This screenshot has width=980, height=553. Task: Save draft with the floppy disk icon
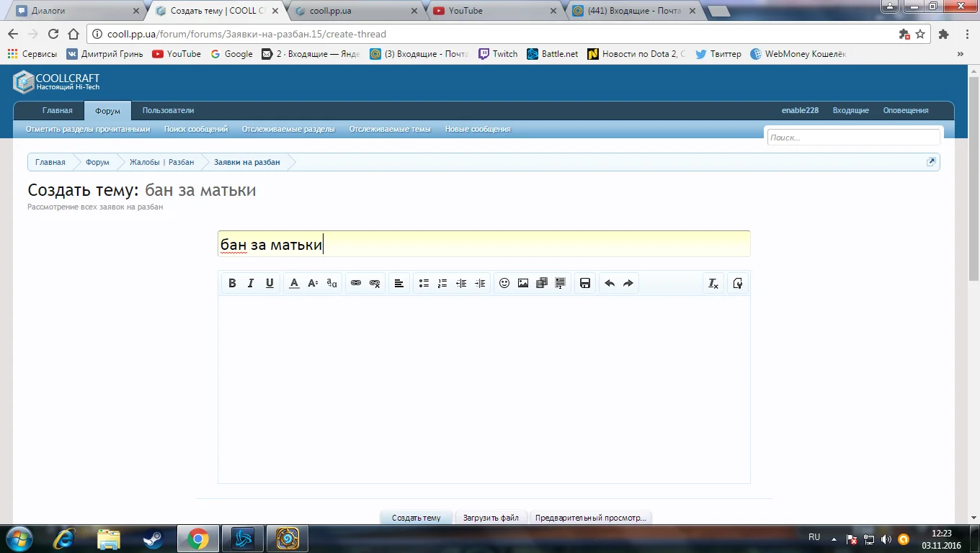pos(585,284)
